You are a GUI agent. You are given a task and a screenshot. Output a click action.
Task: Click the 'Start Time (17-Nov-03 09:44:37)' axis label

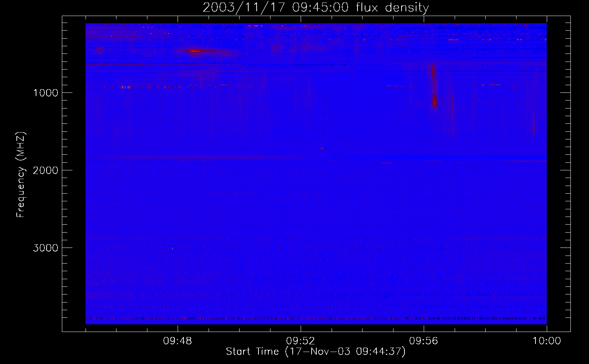[x=316, y=352]
